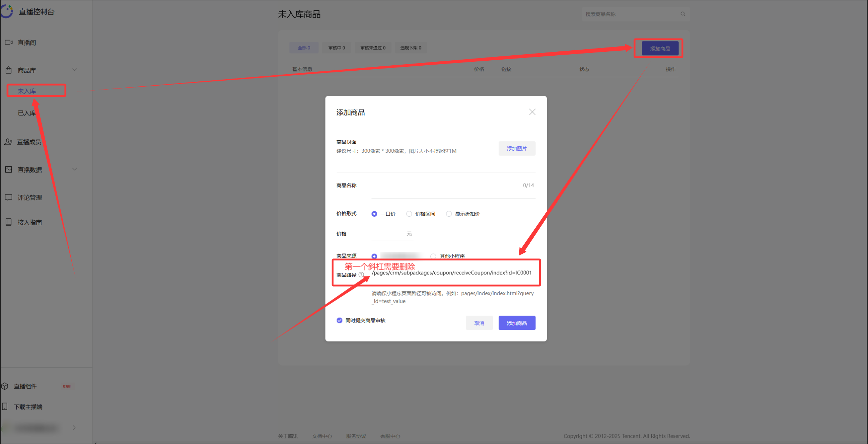Click the 取消 button
The width and height of the screenshot is (868, 444).
tap(479, 323)
